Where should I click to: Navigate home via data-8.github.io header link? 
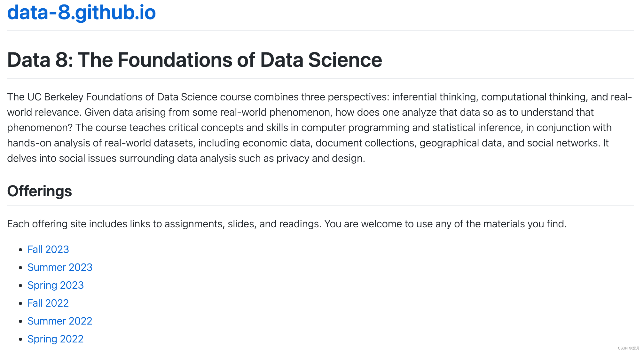click(82, 13)
